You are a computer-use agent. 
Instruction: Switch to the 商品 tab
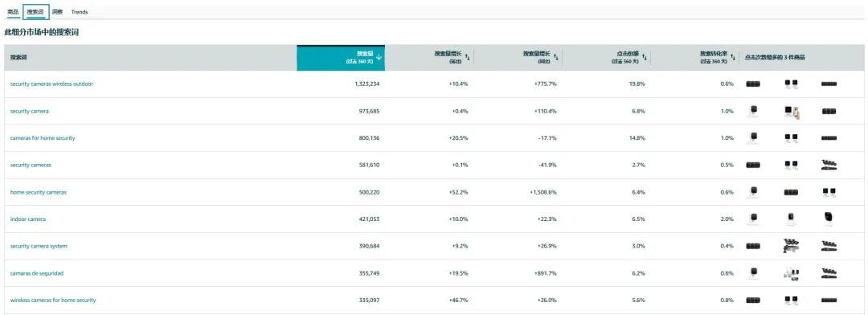(13, 11)
